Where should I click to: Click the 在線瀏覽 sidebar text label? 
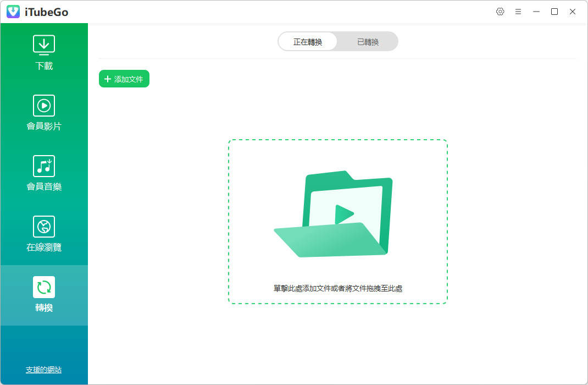pos(44,248)
